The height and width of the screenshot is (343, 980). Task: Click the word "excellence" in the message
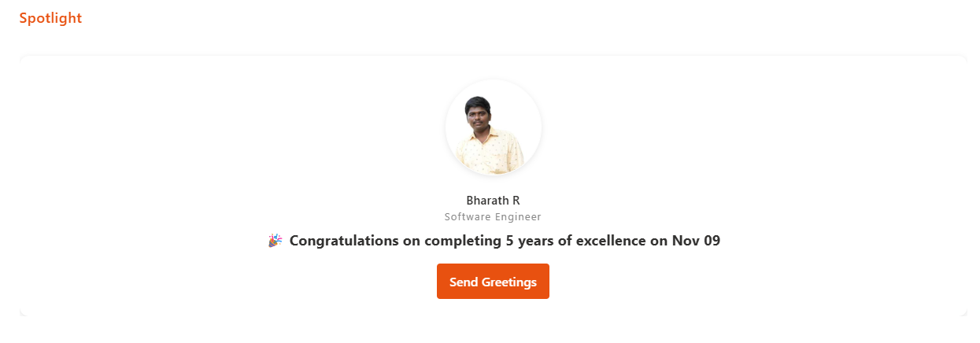(x=611, y=241)
